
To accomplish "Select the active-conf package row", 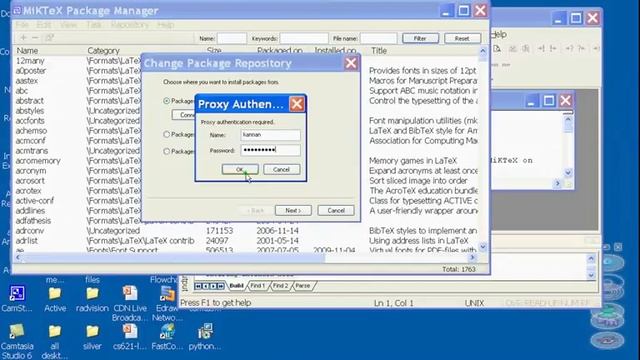I will point(35,201).
